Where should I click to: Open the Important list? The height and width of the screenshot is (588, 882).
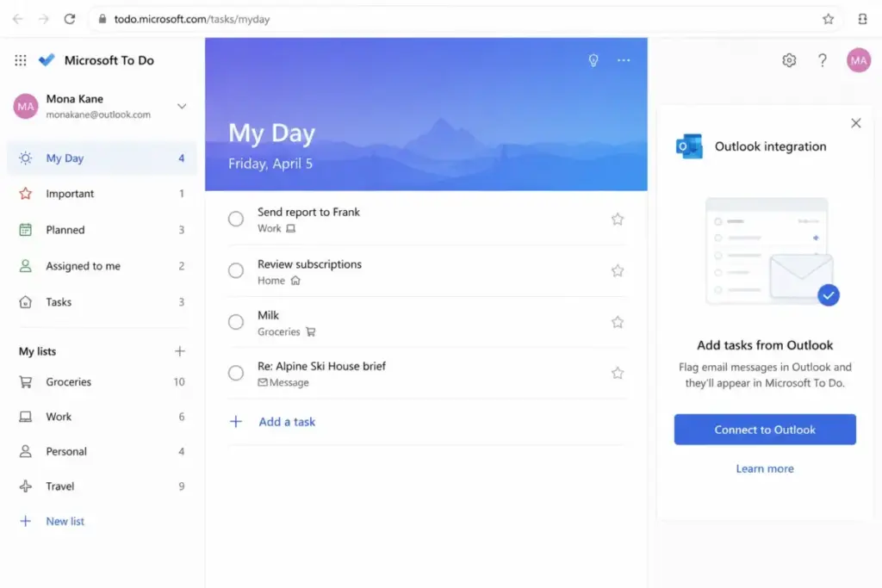[102, 194]
